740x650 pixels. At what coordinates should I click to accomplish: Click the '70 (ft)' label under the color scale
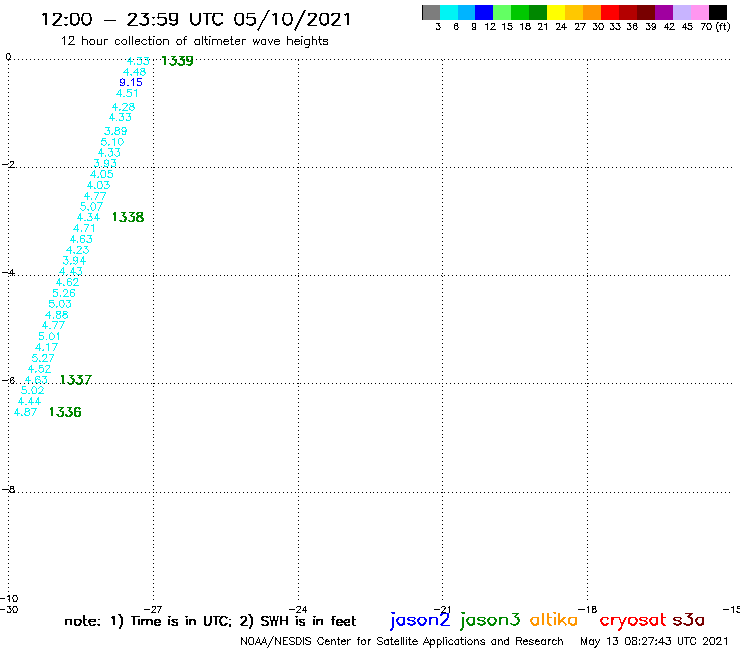pyautogui.click(x=715, y=26)
